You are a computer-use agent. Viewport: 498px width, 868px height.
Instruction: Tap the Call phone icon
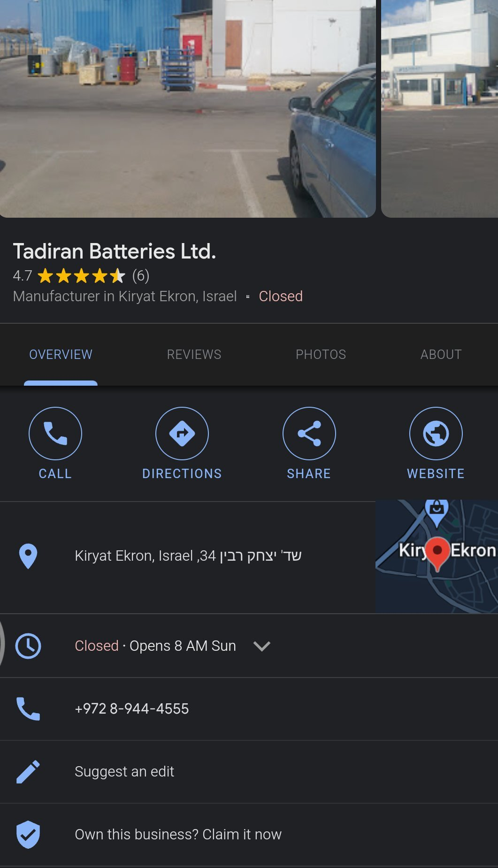coord(55,433)
